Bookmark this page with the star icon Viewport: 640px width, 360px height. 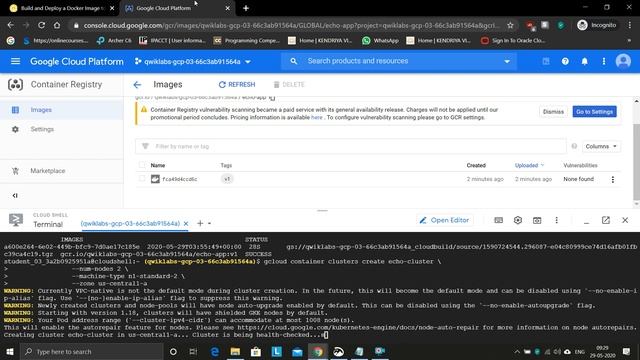(x=510, y=25)
